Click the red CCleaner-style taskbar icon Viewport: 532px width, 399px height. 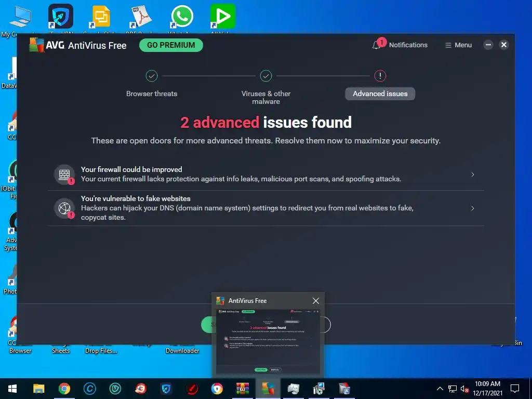point(140,389)
